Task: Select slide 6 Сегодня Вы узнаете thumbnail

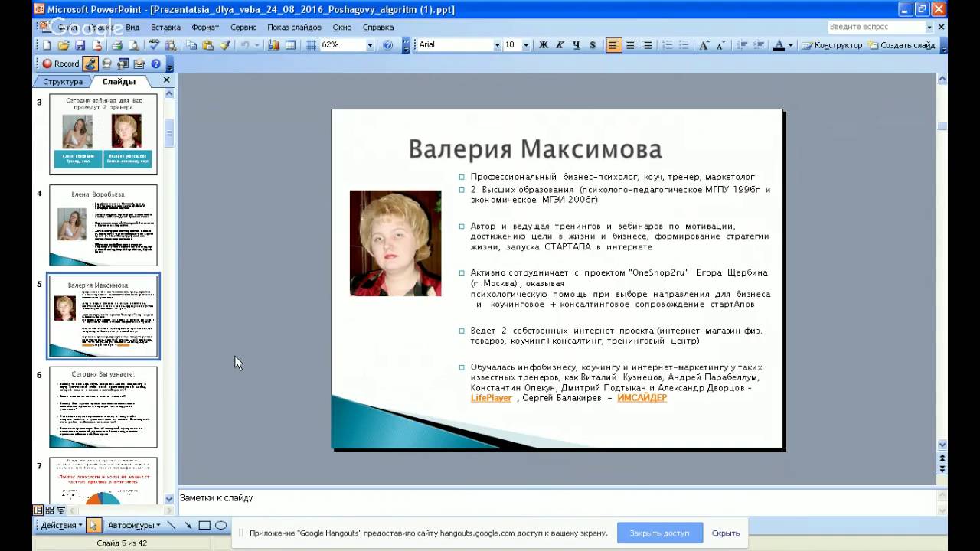Action: tap(103, 407)
